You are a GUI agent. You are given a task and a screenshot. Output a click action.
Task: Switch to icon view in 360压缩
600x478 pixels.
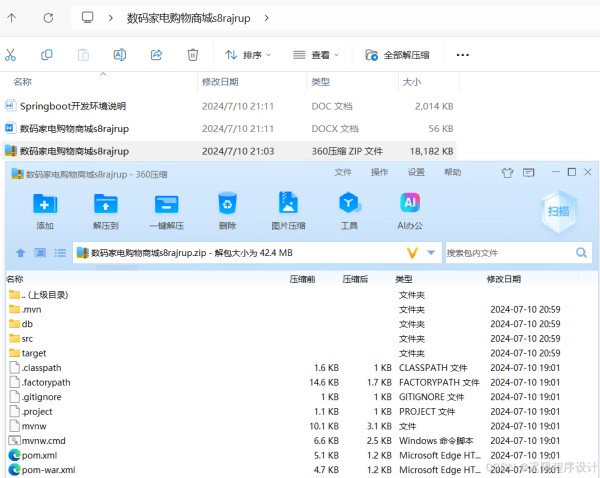tap(40, 253)
